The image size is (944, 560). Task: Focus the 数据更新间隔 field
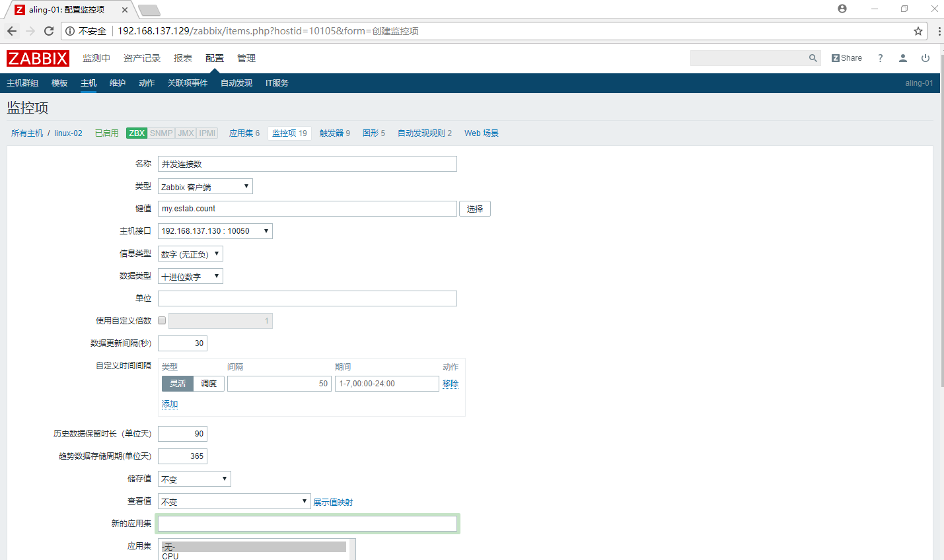click(x=182, y=343)
